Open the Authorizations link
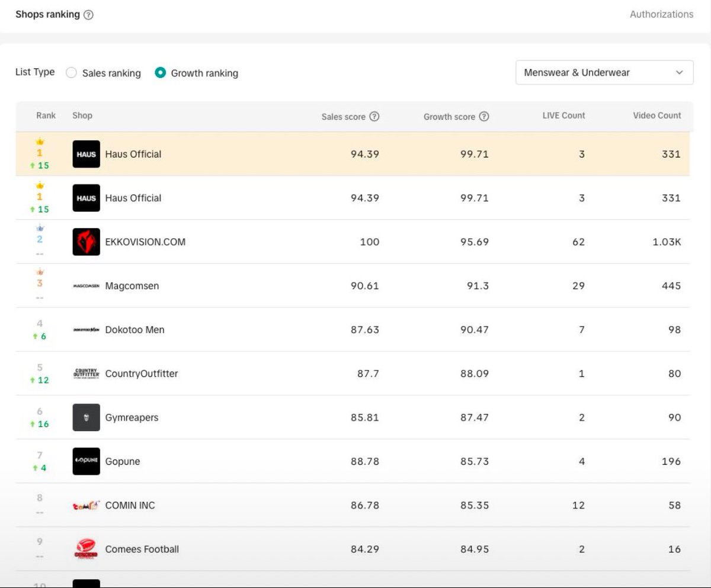This screenshot has width=711, height=588. click(661, 14)
